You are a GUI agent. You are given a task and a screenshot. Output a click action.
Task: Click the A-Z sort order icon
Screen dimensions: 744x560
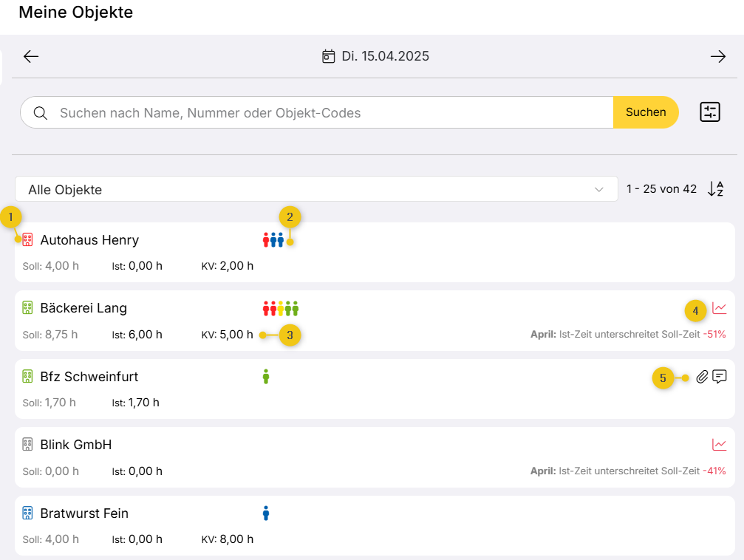pos(715,189)
